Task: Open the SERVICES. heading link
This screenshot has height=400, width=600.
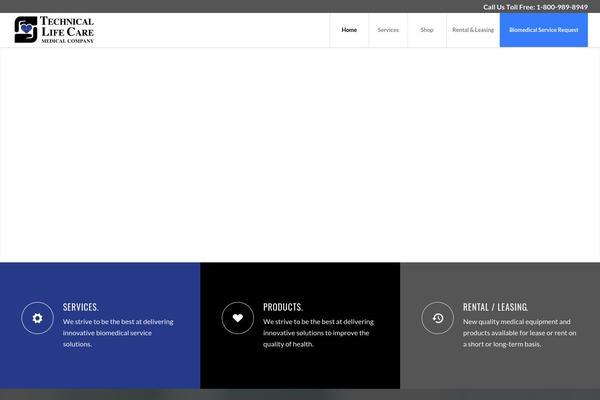Action: (x=81, y=307)
